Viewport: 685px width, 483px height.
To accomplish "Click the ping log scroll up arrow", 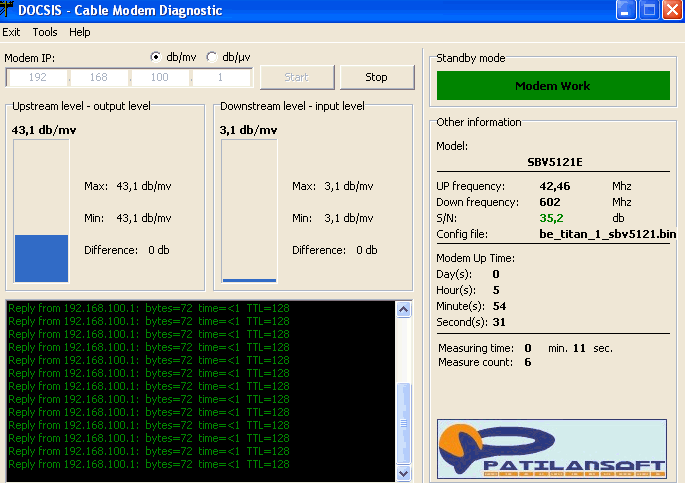I will pos(404,310).
